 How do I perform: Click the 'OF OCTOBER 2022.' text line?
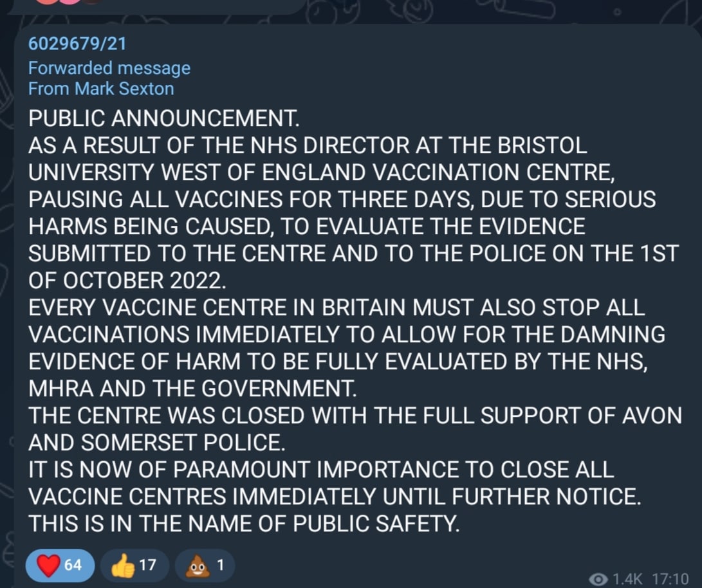[129, 281]
